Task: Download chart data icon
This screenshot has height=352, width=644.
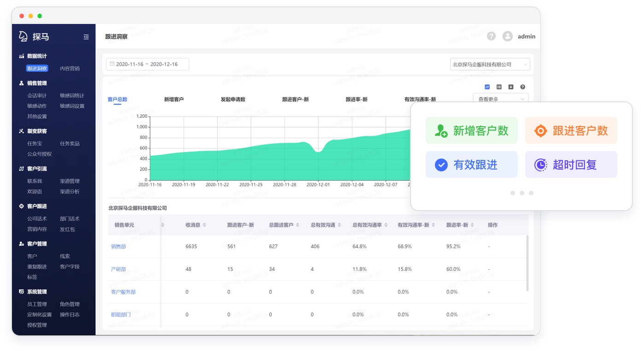Action: pos(511,87)
